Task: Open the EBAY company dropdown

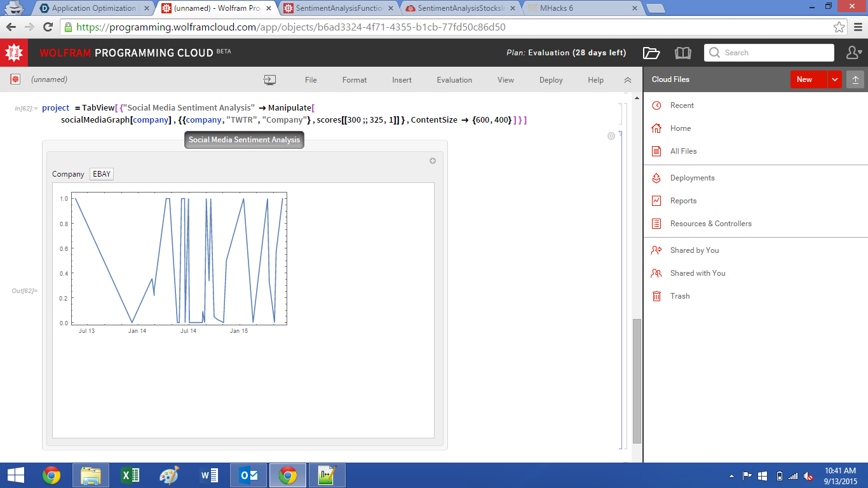Action: coord(102,174)
